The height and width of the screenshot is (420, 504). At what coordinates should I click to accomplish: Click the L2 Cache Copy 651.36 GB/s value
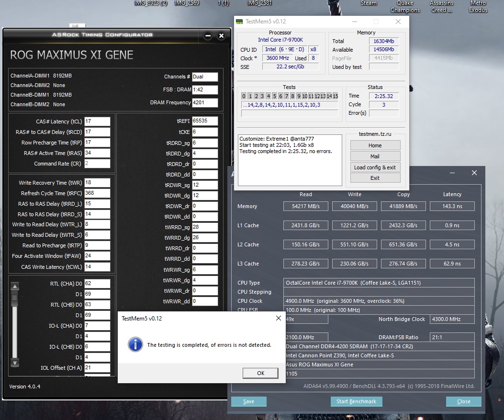(403, 244)
